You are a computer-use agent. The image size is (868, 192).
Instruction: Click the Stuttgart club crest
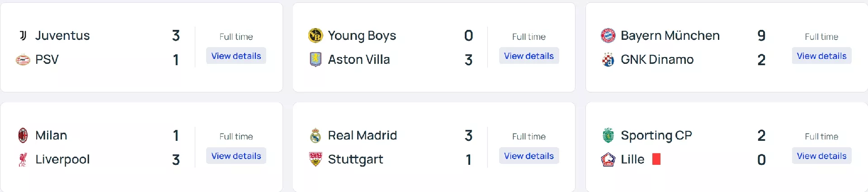pos(316,159)
